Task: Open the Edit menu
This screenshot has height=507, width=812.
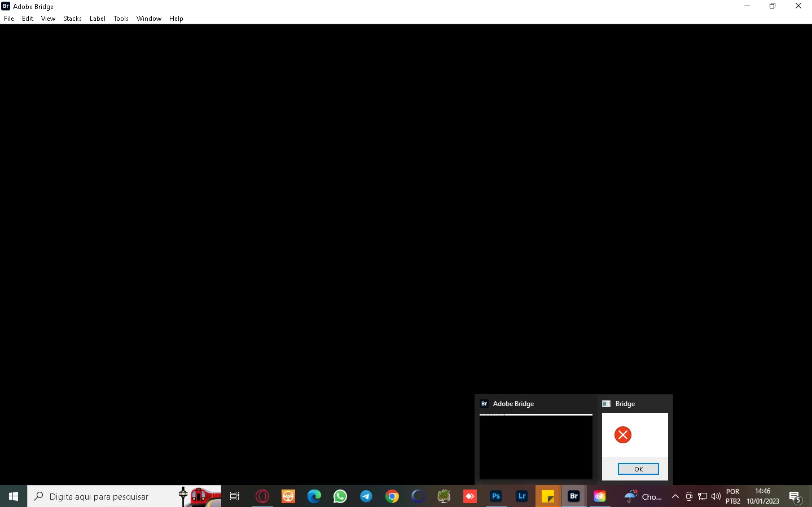Action: 28,19
